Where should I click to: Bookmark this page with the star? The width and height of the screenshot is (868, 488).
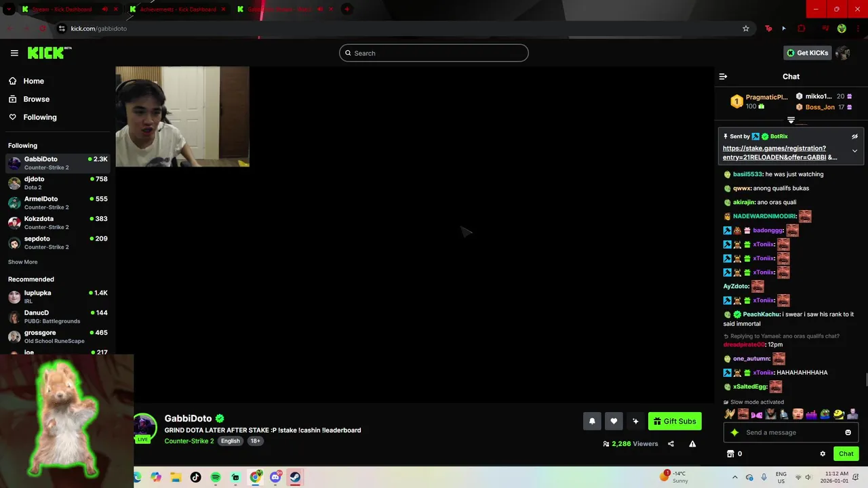[746, 28]
